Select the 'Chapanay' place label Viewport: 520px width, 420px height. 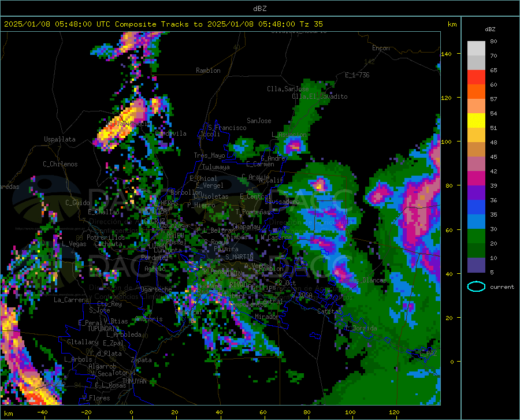click(246, 226)
